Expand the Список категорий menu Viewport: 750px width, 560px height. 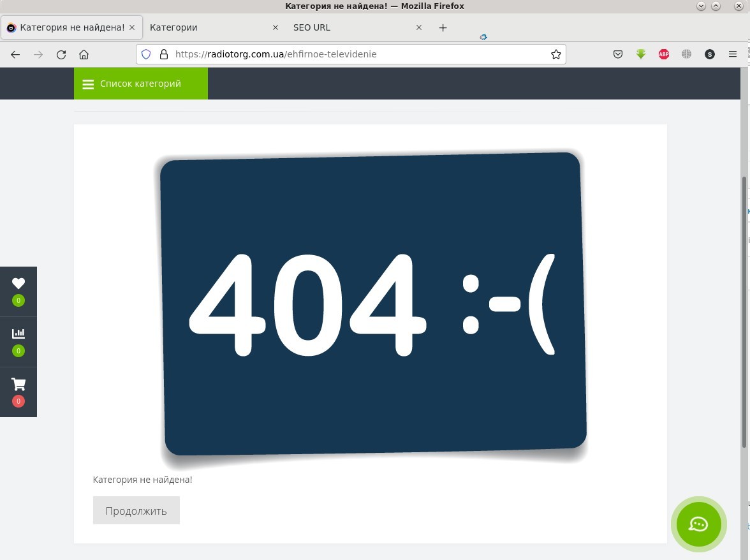[x=140, y=84]
